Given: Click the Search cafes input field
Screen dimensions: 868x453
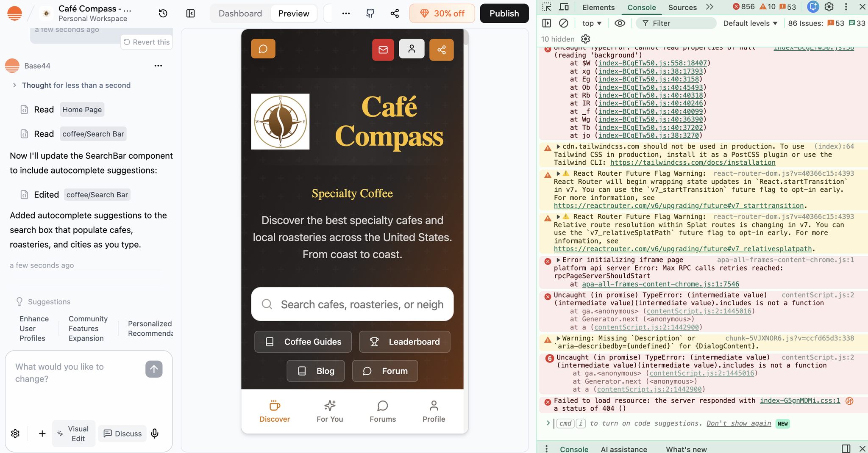Looking at the screenshot, I should (352, 304).
